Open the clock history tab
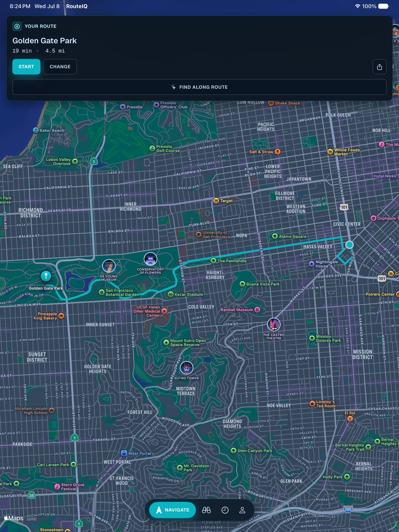Screen dimensions: 399x532 click(225, 510)
